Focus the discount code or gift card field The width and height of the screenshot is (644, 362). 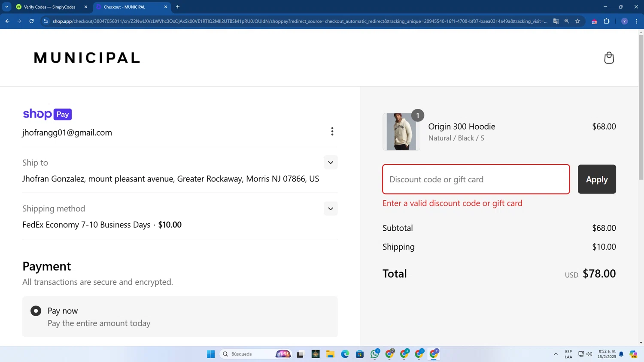click(x=476, y=179)
